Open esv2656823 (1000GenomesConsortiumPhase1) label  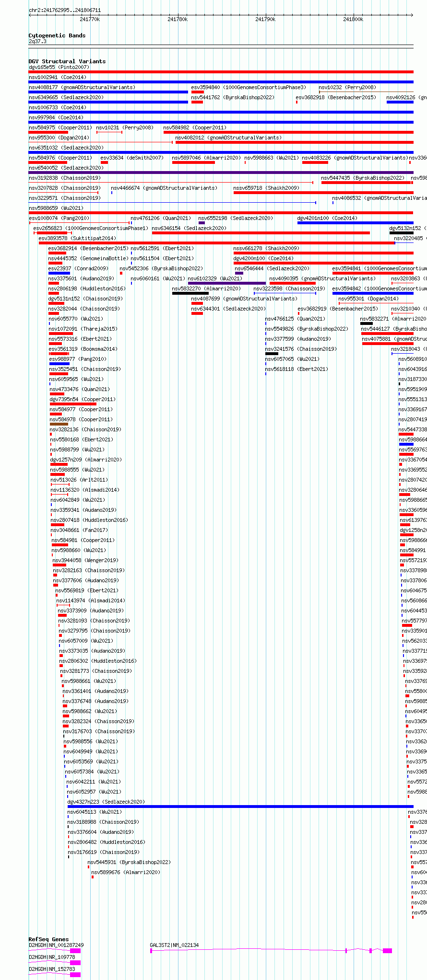pos(91,228)
